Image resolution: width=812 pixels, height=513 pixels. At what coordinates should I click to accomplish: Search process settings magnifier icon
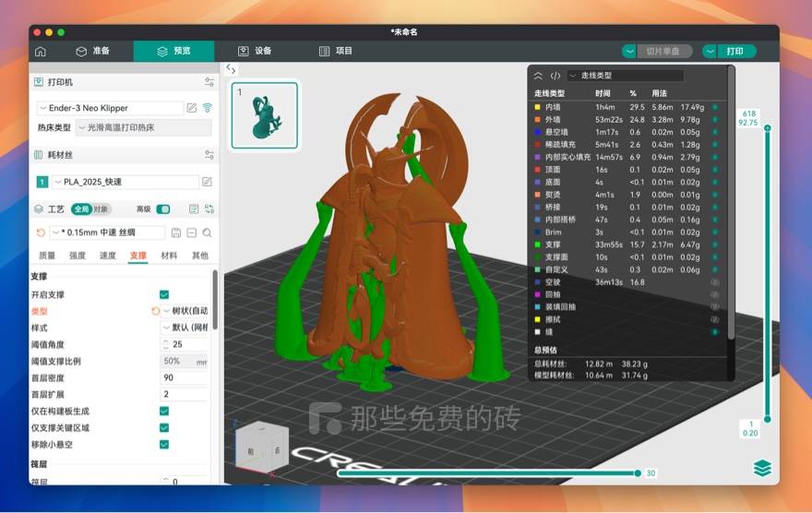[207, 233]
